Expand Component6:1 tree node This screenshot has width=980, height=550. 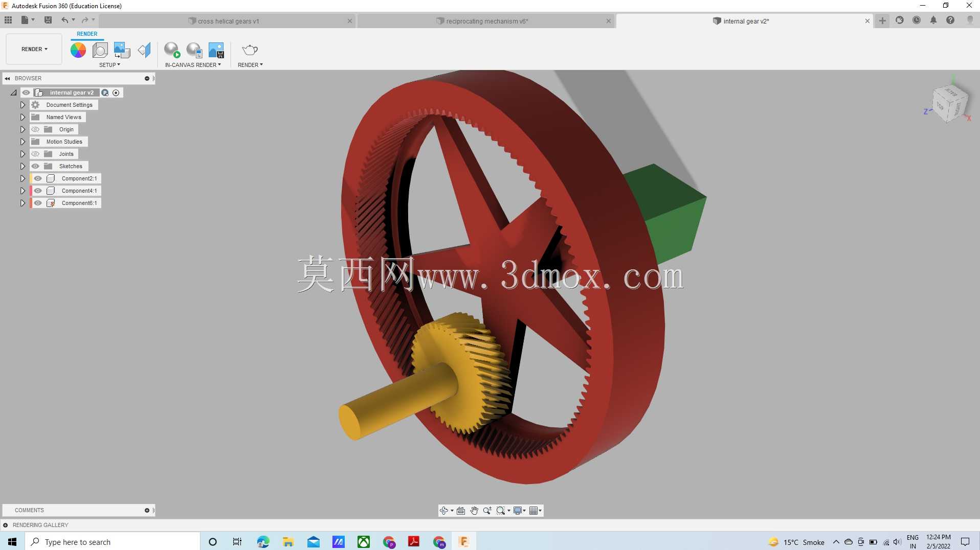pos(23,203)
